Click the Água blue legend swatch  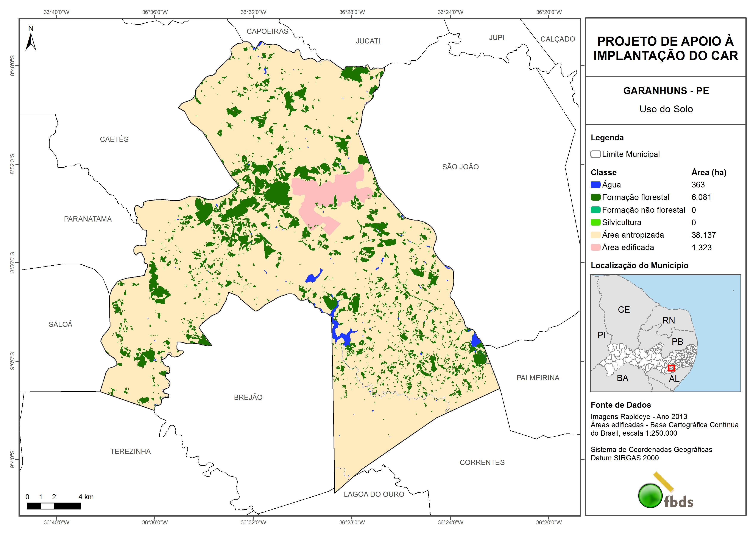[595, 185]
